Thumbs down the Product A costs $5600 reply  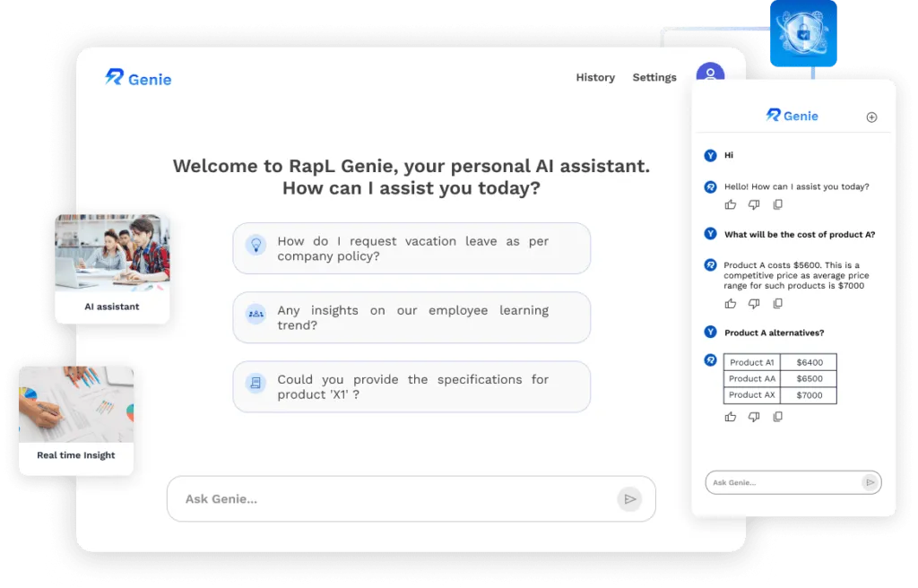754,303
